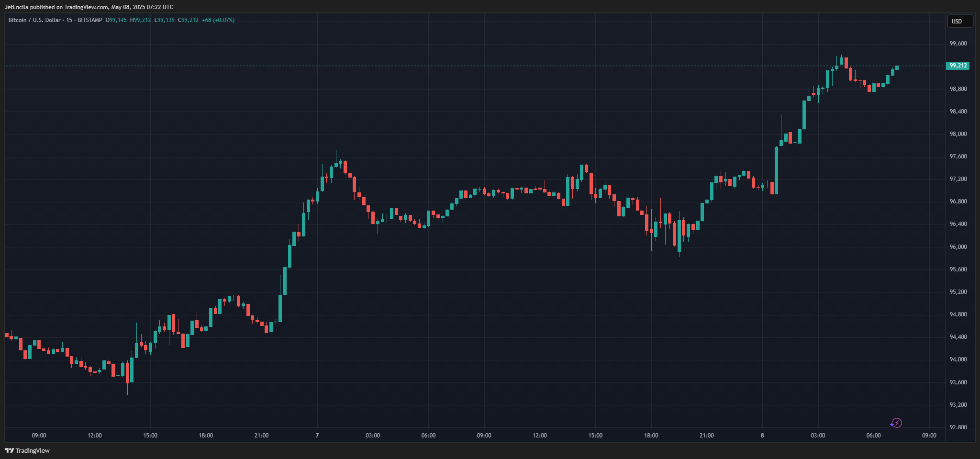Image resolution: width=980 pixels, height=459 pixels.
Task: Click the close value C99,212
Action: 188,20
